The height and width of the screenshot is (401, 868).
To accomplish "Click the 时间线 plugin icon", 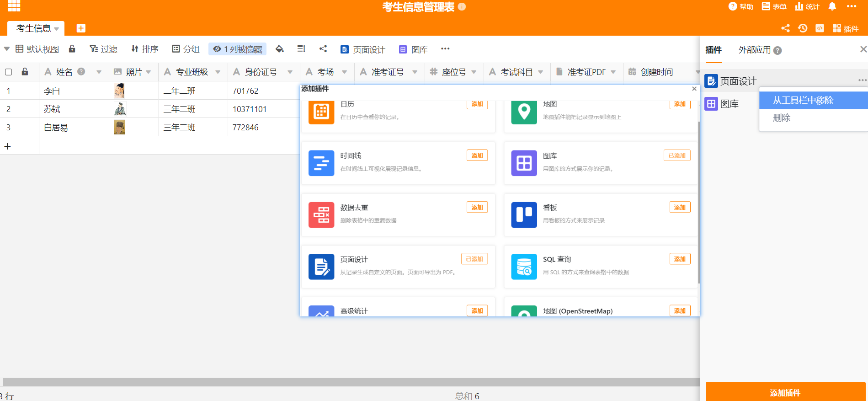I will [321, 163].
